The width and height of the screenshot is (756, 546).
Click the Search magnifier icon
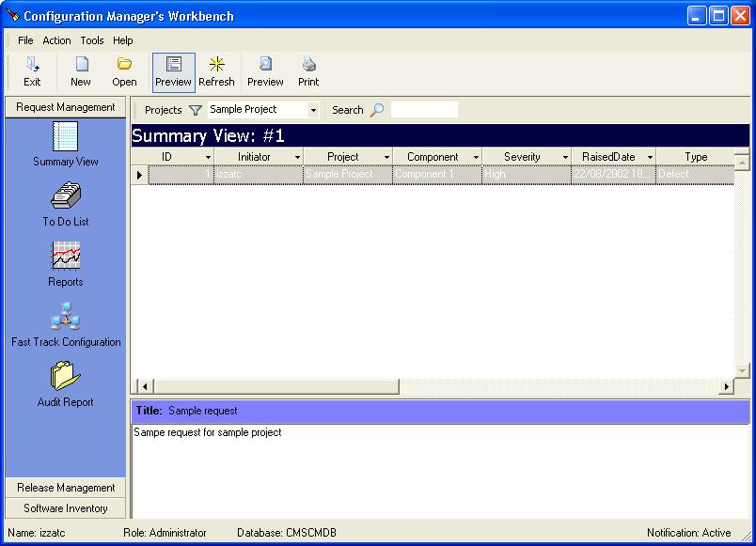click(x=377, y=110)
